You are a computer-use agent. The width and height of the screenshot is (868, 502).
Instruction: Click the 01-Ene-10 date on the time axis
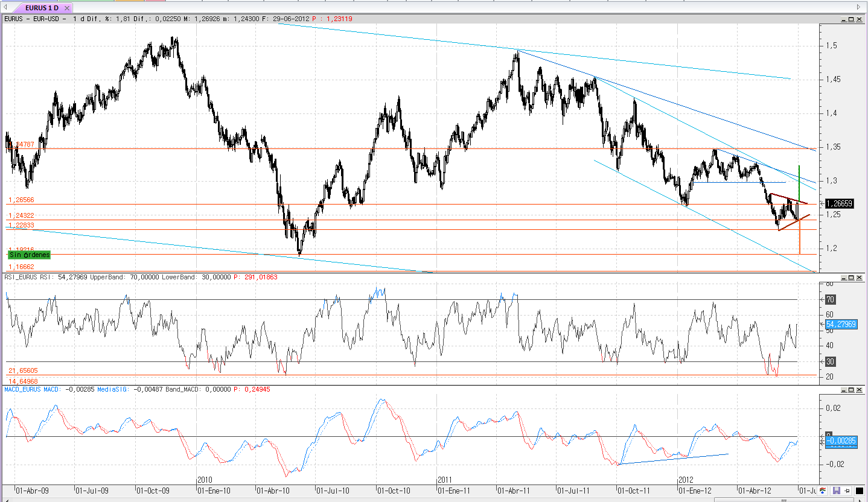(214, 491)
